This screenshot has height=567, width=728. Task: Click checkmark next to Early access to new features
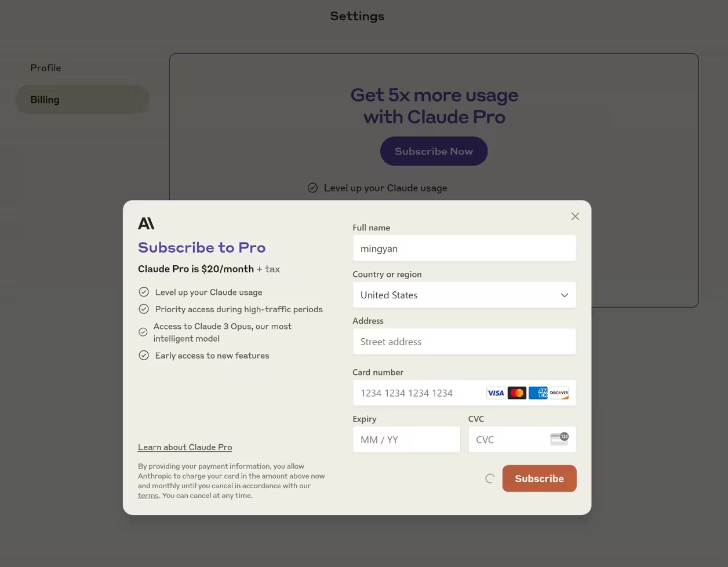[x=144, y=355]
